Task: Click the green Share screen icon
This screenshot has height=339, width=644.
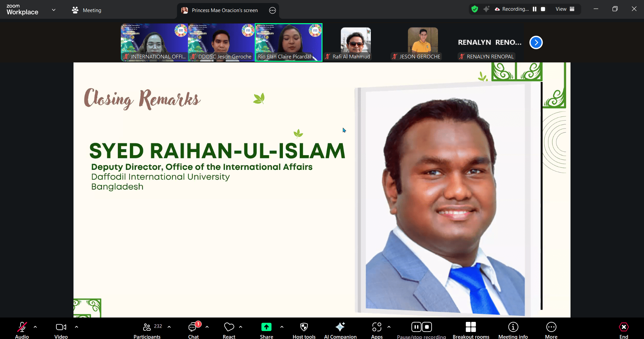Action: (266, 327)
